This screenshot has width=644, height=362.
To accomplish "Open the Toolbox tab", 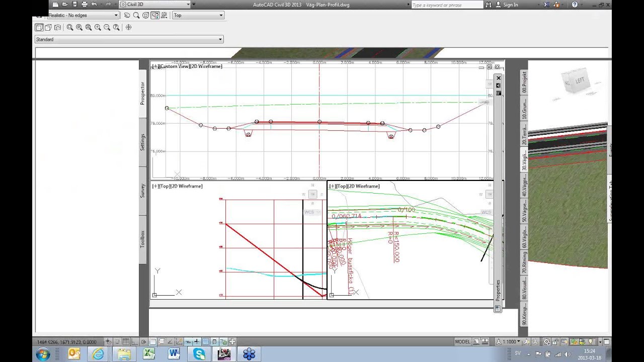I will [142, 239].
